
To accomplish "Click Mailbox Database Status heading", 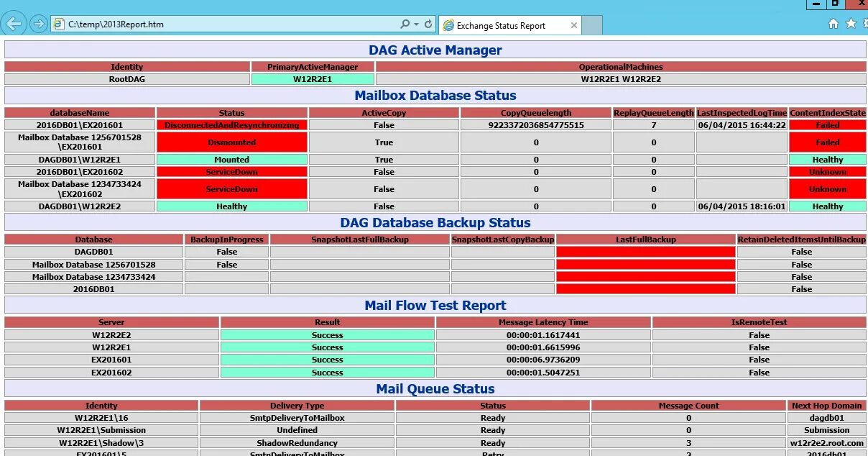I will click(x=435, y=95).
